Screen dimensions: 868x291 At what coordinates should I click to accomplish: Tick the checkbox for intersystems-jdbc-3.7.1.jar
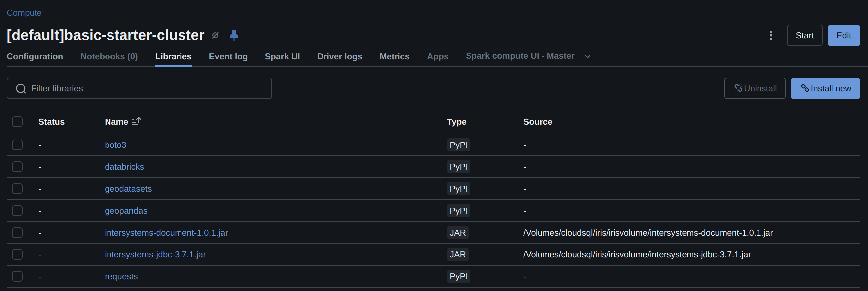pyautogui.click(x=17, y=254)
